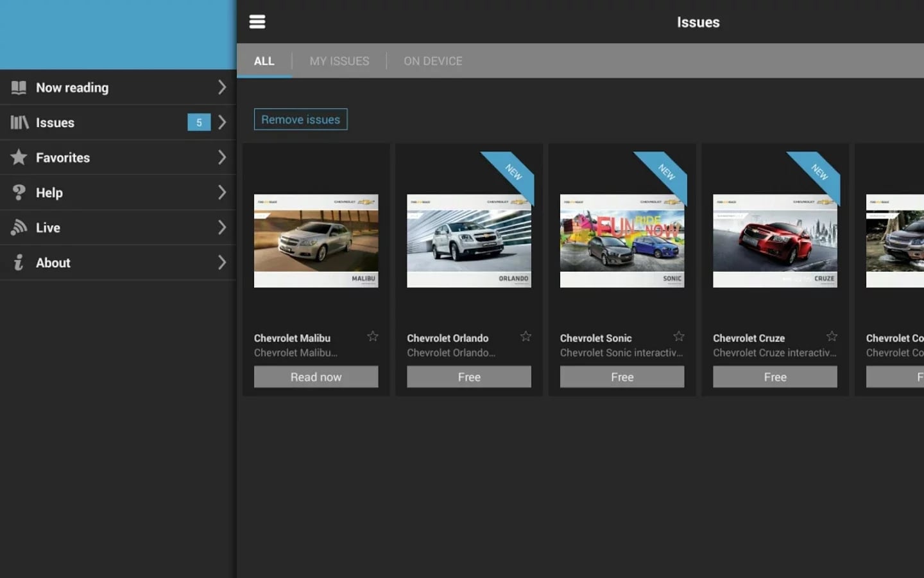Open Favorites menu item
The height and width of the screenshot is (578, 924).
tap(118, 157)
